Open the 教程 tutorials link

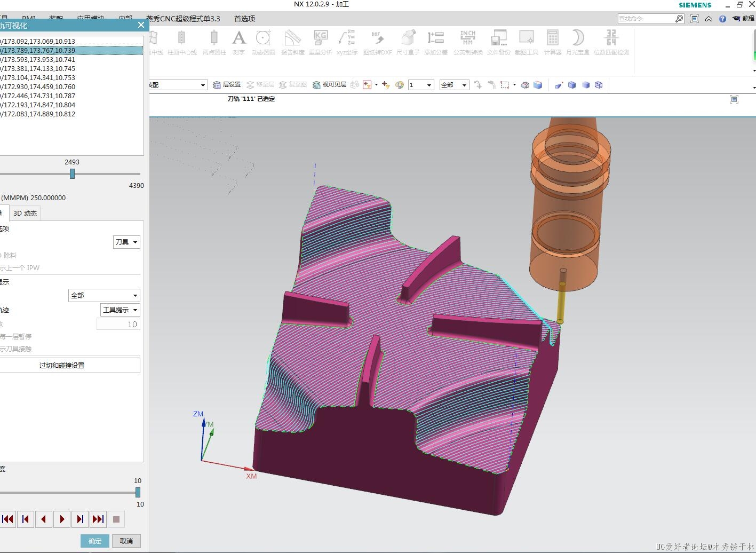pos(743,19)
